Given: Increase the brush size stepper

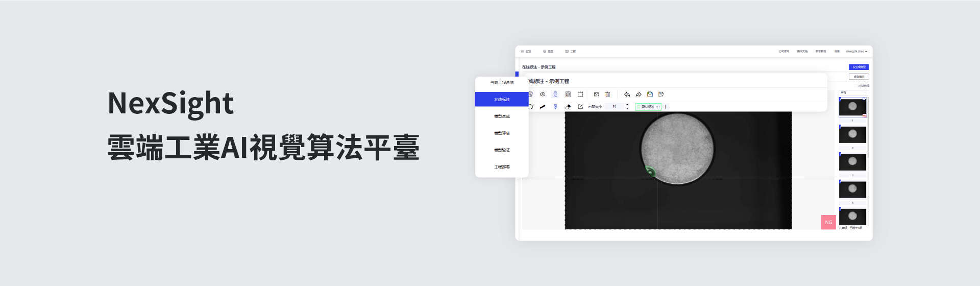Looking at the screenshot, I should coord(627,105).
